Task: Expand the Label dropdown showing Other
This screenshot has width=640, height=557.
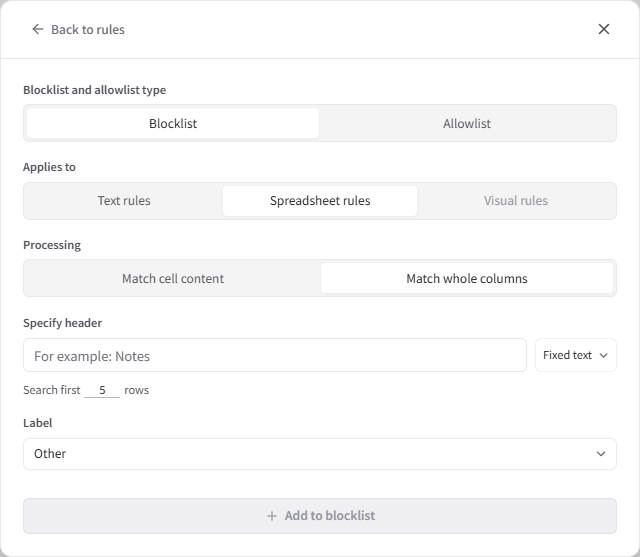Action: (320, 454)
